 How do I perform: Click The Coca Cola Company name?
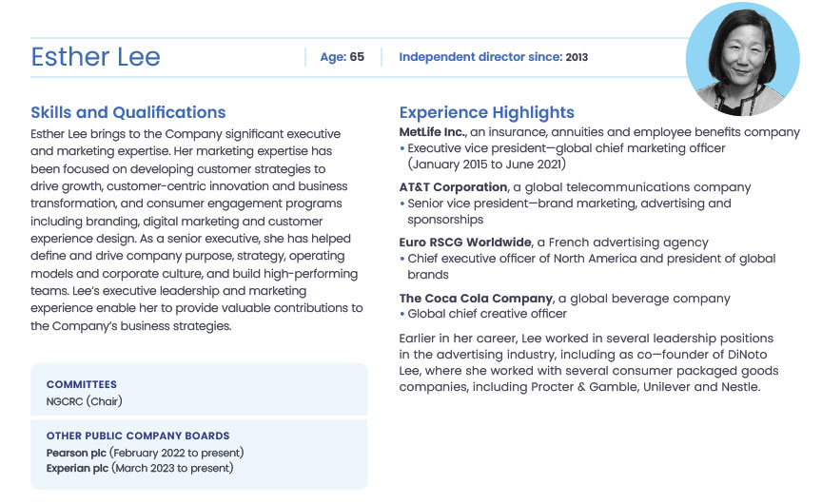[x=476, y=298]
